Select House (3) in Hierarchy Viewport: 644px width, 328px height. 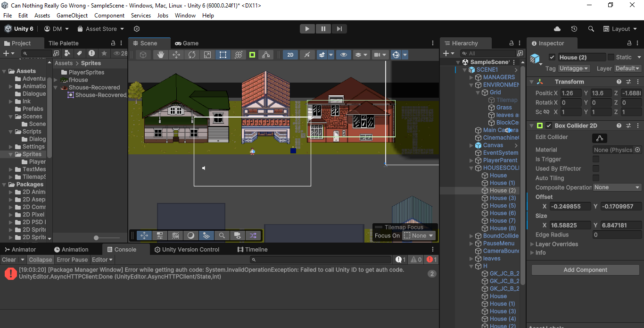pos(502,198)
